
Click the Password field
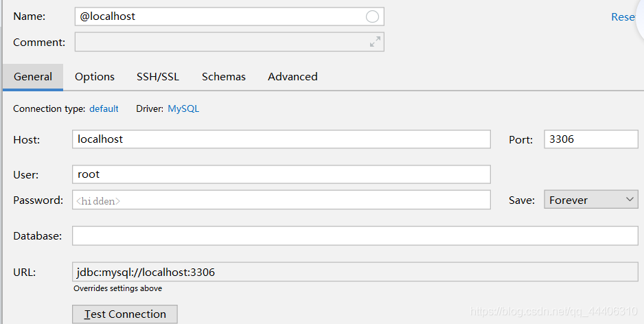point(281,200)
